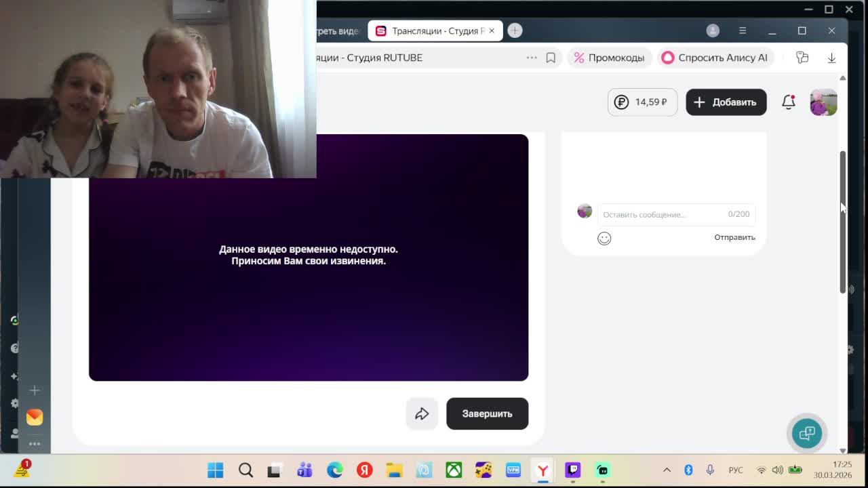
Task: Open Task View on the taskbar
Action: pyautogui.click(x=275, y=470)
